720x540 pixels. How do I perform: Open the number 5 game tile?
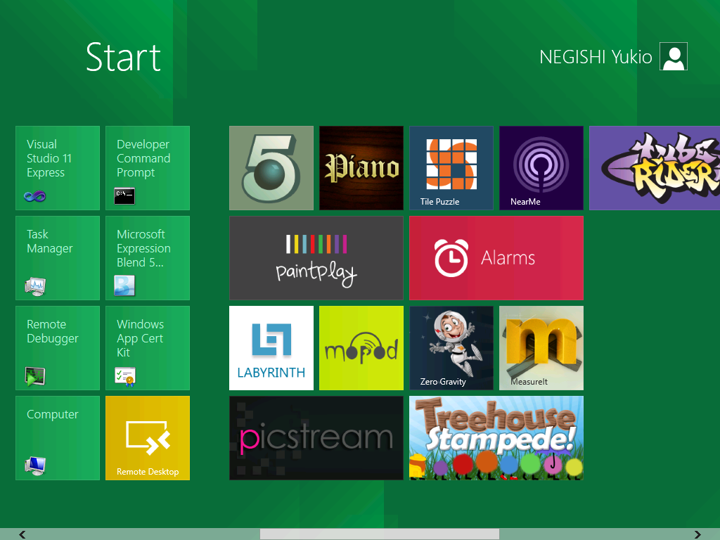(271, 168)
